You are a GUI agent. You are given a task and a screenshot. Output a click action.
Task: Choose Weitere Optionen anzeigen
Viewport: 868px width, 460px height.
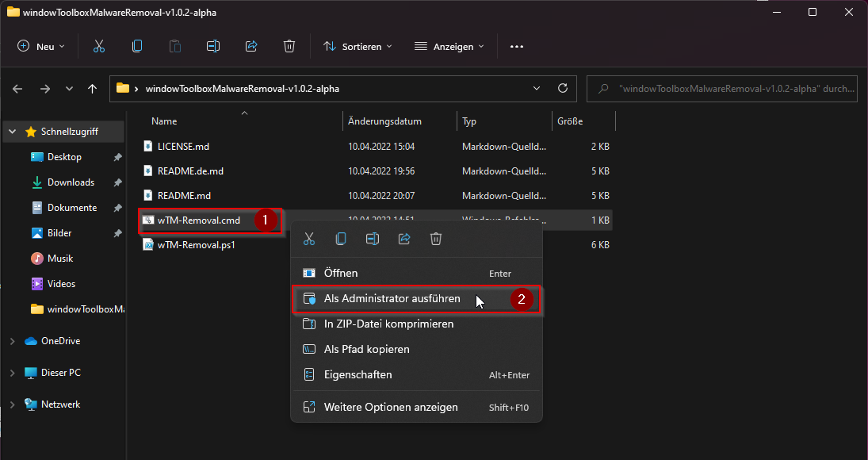point(416,407)
